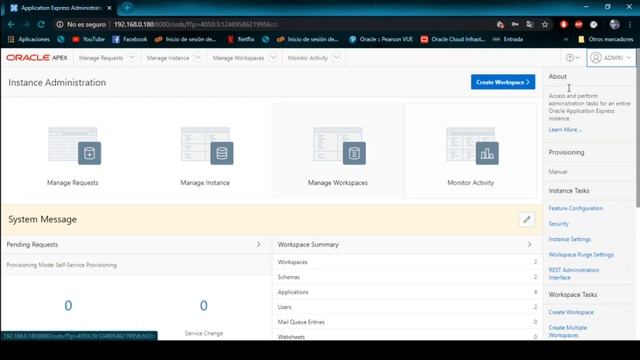
Task: Click the Oracle APEX logo
Action: click(37, 58)
